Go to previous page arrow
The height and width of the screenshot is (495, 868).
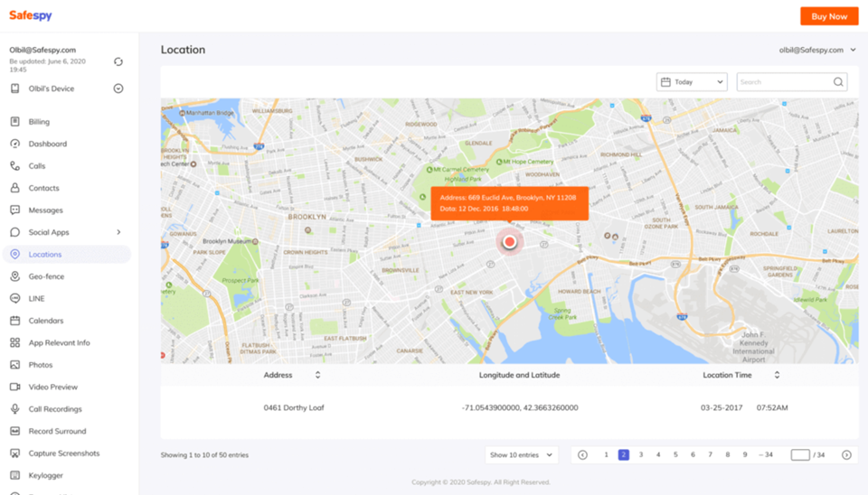coord(582,454)
